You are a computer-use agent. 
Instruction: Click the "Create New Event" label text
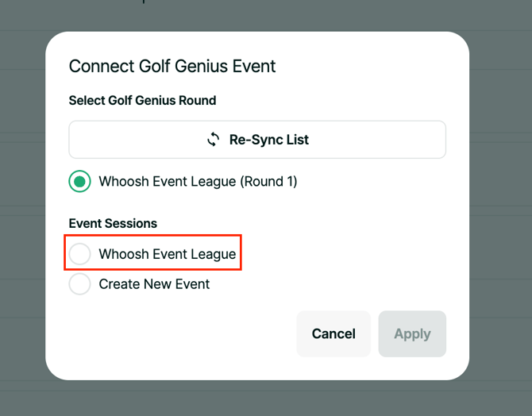154,283
